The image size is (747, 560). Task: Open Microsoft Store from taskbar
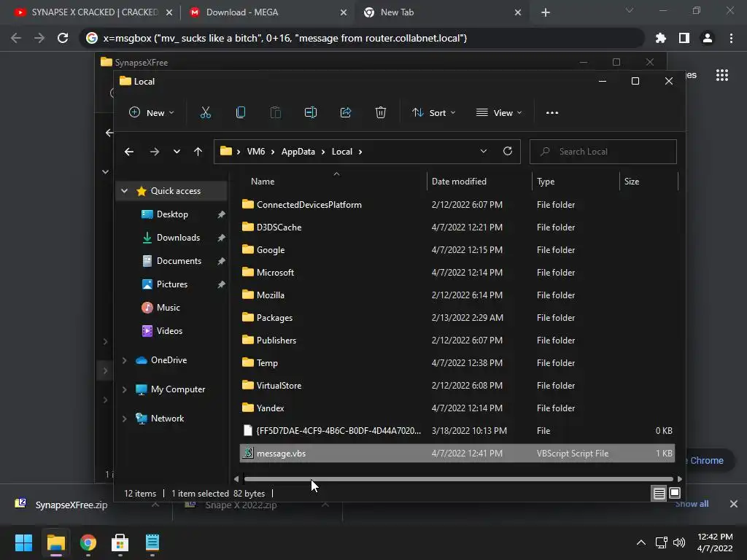pos(120,542)
